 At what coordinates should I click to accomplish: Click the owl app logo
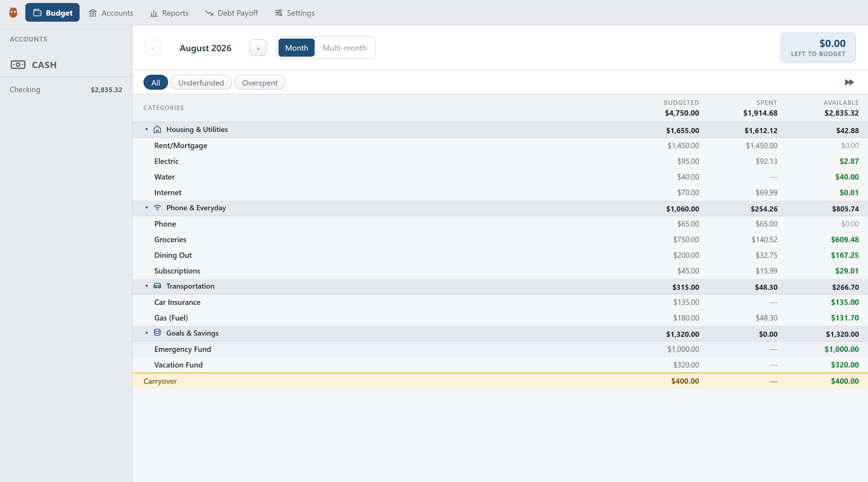[x=13, y=12]
